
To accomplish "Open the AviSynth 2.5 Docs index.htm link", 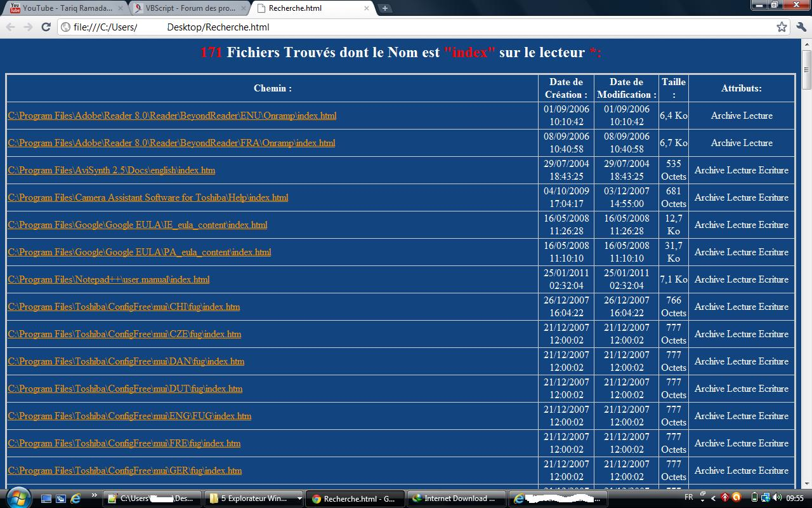I will click(112, 170).
